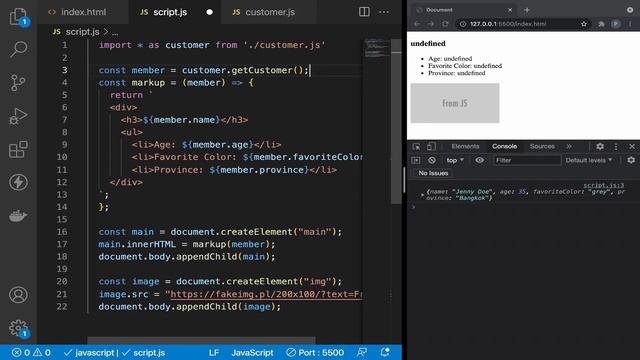Image resolution: width=640 pixels, height=360 pixels.
Task: Show errors and warnings in status bar
Action: pos(31,352)
